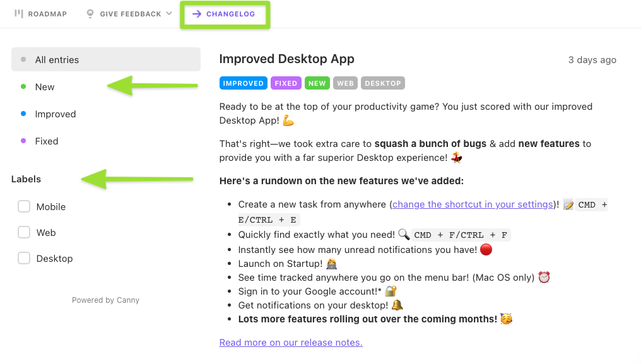Filter changelog by New entries
641x364 pixels.
tap(45, 87)
